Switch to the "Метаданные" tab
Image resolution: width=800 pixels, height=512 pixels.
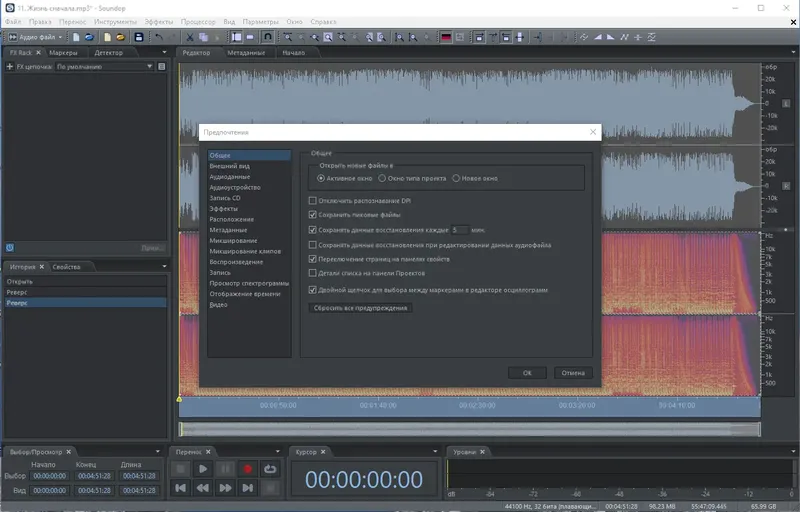[x=246, y=52]
